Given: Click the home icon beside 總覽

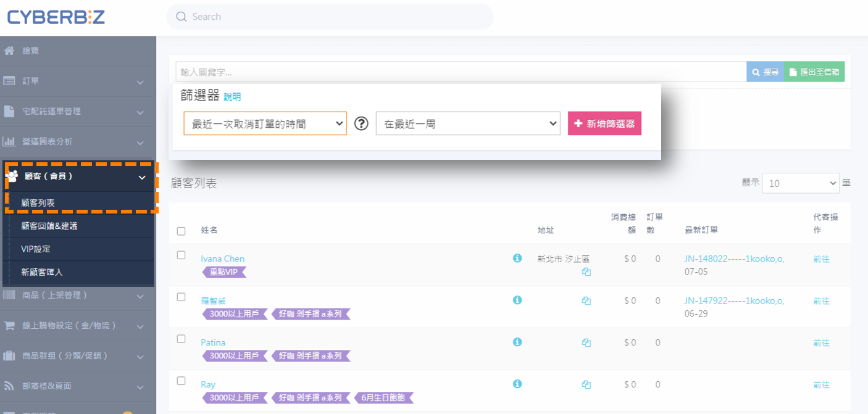Looking at the screenshot, I should click(x=9, y=51).
